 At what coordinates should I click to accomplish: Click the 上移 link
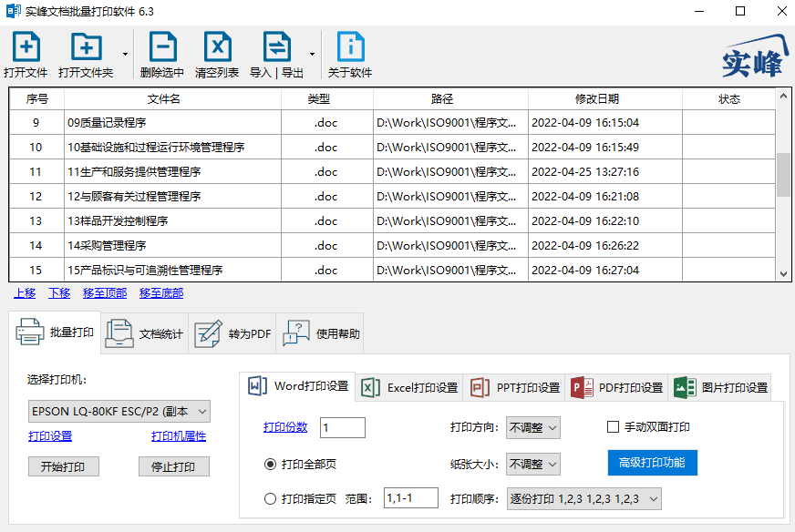coord(25,292)
